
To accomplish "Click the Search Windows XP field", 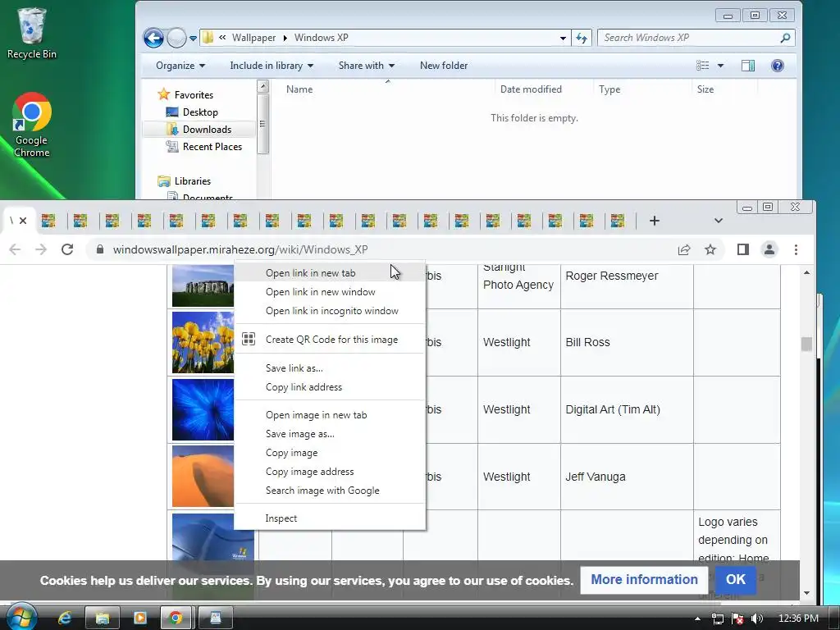I will pyautogui.click(x=688, y=38).
